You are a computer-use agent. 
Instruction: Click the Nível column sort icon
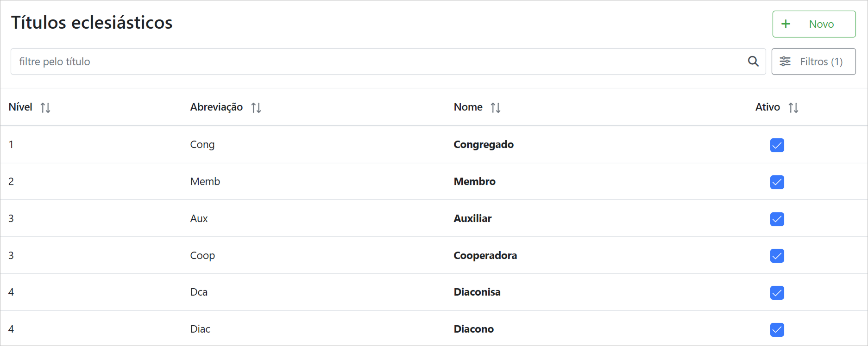[x=45, y=108]
